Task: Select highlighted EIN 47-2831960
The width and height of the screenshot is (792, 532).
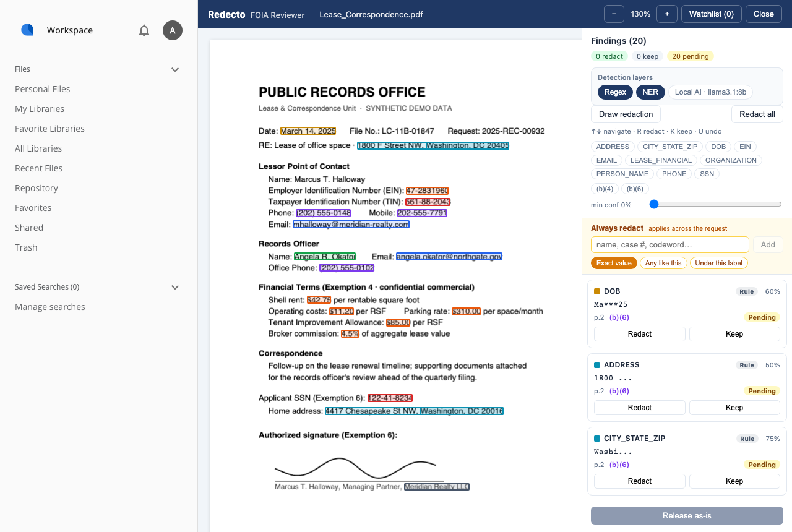Action: coord(427,191)
